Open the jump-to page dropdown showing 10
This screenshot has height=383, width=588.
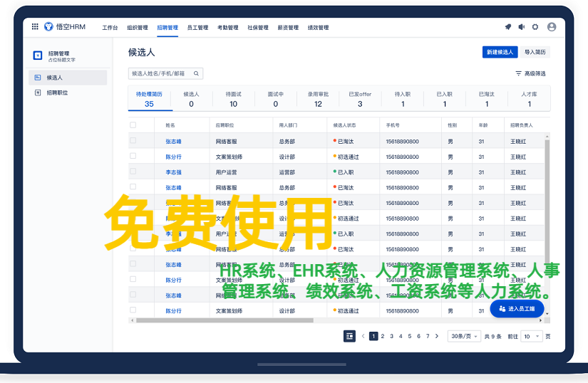pos(532,336)
